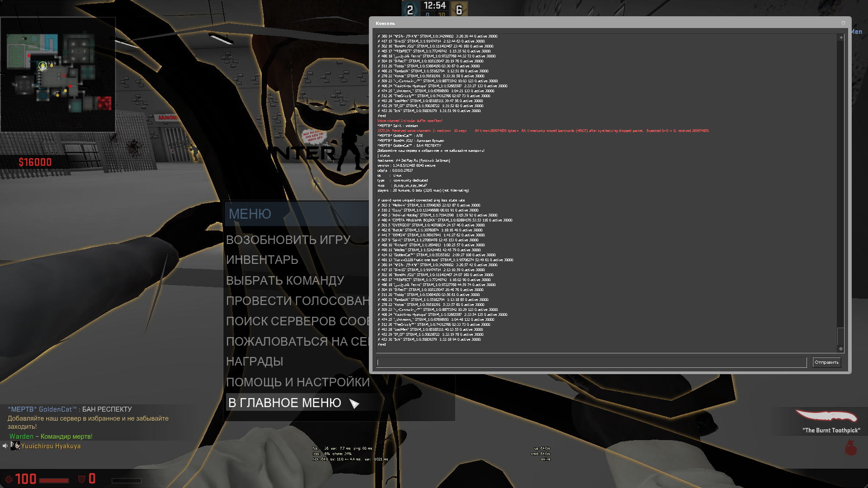
Task: Click the console scrollbar thumb
Action: tap(841, 336)
